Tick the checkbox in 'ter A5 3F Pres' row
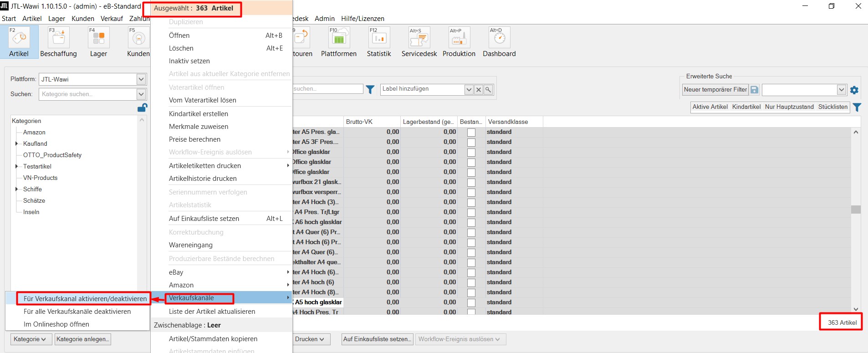The height and width of the screenshot is (353, 868). [x=471, y=142]
